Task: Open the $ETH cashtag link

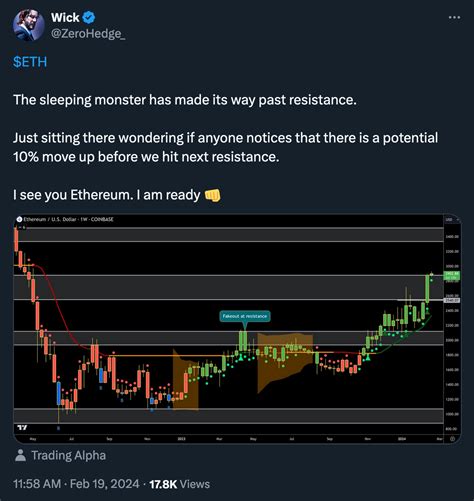Action: pos(30,62)
